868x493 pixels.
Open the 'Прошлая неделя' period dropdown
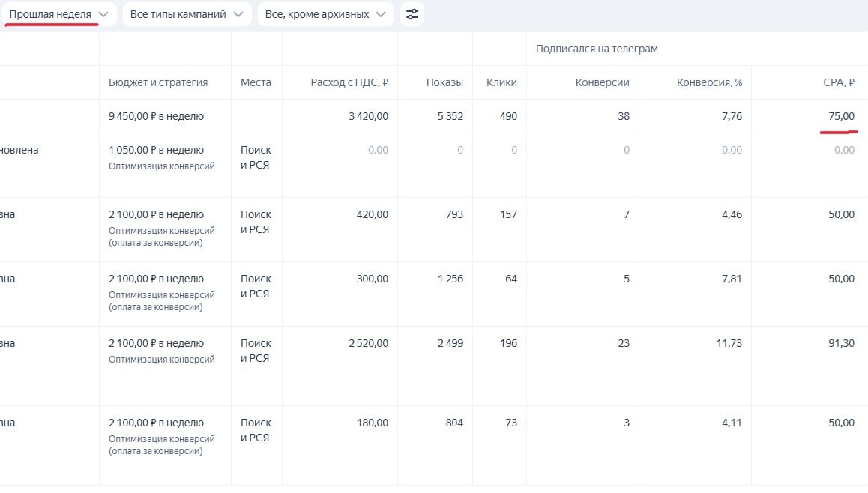(x=58, y=14)
